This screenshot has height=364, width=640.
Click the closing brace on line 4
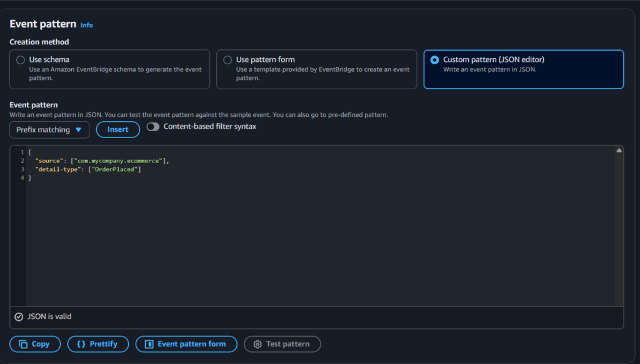click(30, 179)
